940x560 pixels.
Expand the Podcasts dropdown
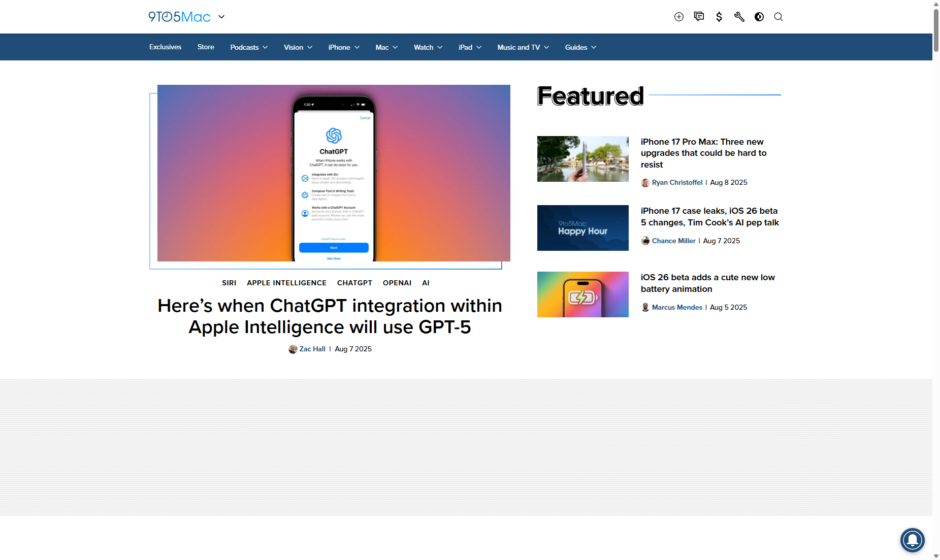[x=249, y=47]
